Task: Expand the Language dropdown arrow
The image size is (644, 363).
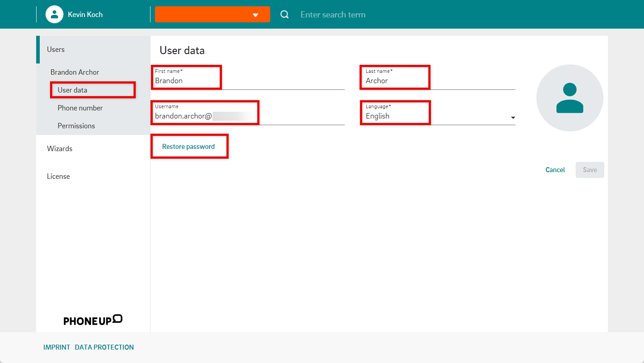Action: click(513, 118)
